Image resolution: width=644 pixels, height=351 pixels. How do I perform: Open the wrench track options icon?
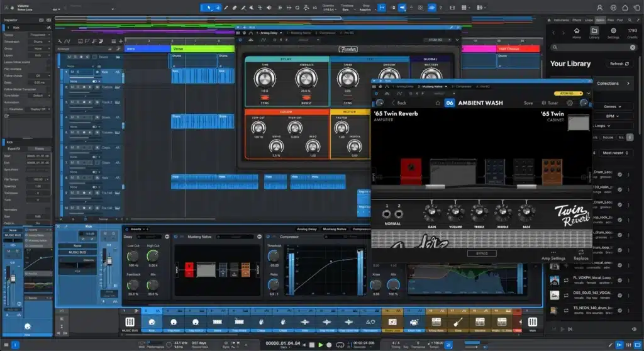[x=60, y=41]
